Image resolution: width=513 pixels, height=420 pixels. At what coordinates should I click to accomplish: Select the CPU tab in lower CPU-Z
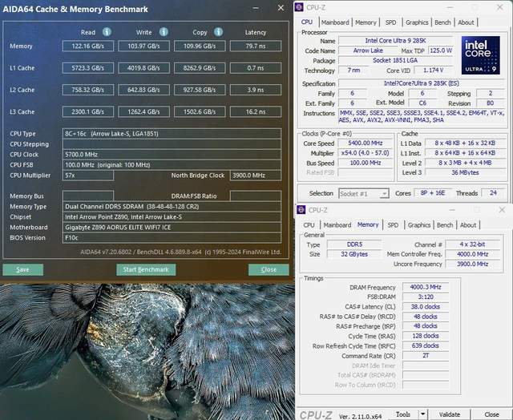(x=309, y=225)
